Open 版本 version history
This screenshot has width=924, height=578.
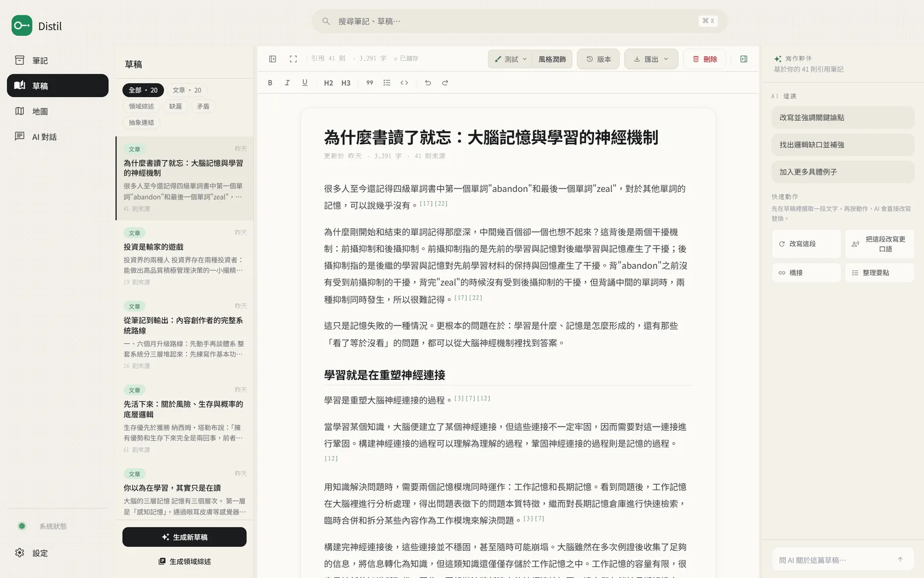(598, 59)
